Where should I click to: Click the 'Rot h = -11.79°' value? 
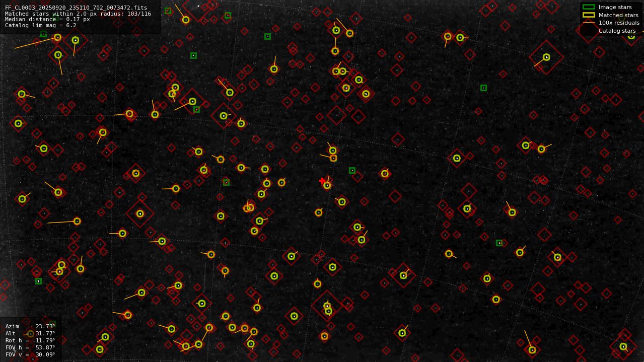30,340
